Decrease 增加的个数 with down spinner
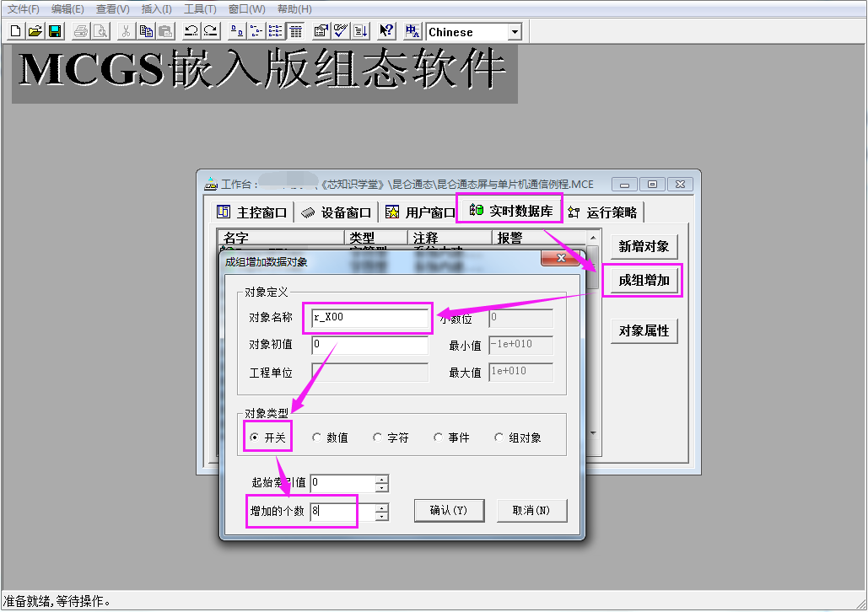Screen dimensions: 868x612 pos(381,516)
